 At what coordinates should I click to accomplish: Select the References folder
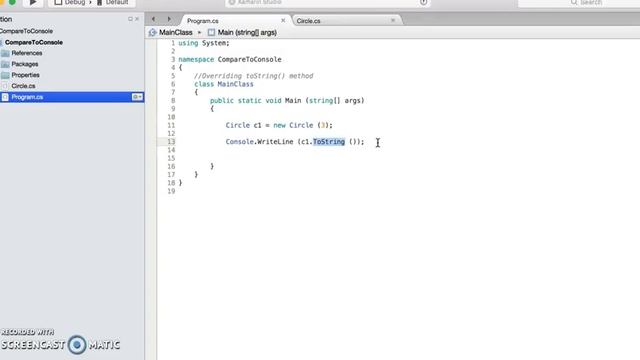pyautogui.click(x=27, y=53)
